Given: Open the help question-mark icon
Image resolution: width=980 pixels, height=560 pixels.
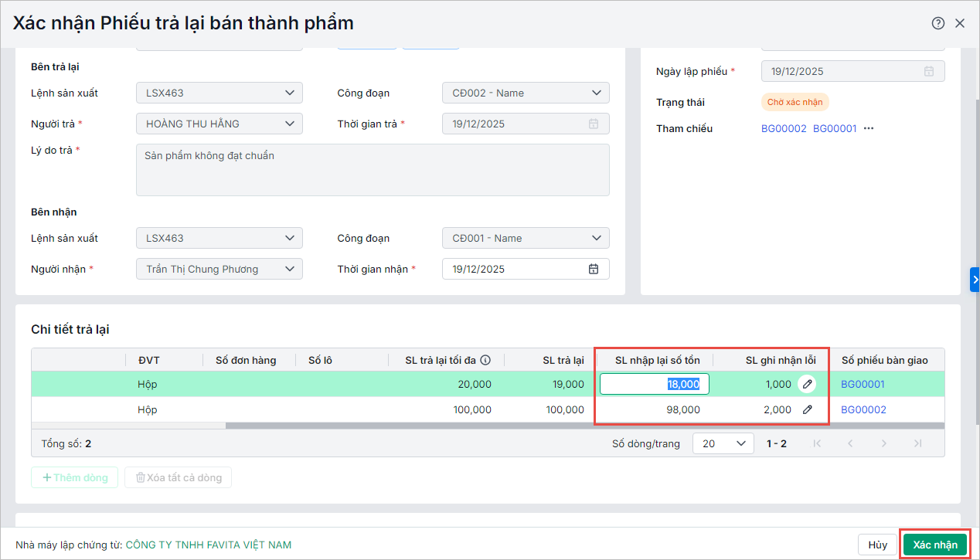Looking at the screenshot, I should (x=938, y=23).
